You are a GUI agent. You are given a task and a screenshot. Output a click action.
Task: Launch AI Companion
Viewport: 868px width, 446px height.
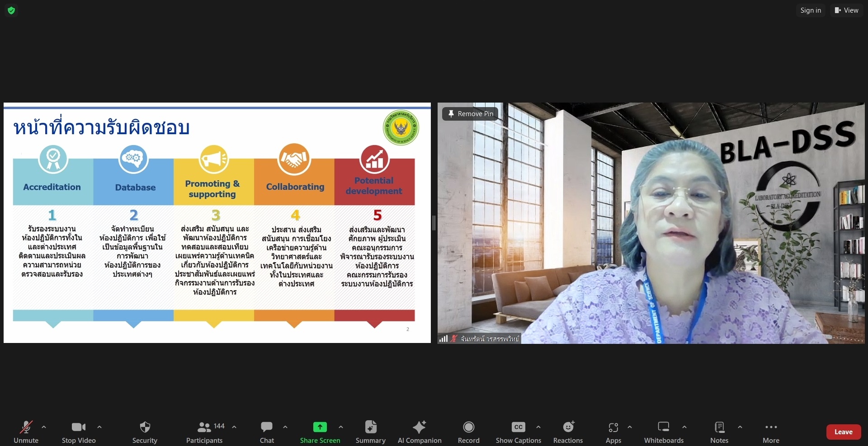pos(420,432)
